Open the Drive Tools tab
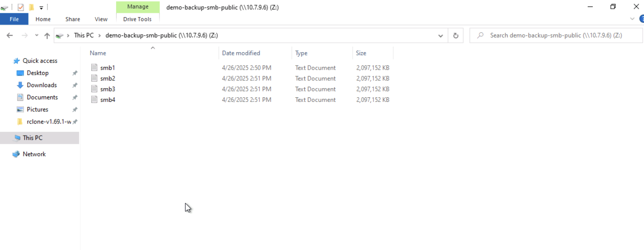 137,19
